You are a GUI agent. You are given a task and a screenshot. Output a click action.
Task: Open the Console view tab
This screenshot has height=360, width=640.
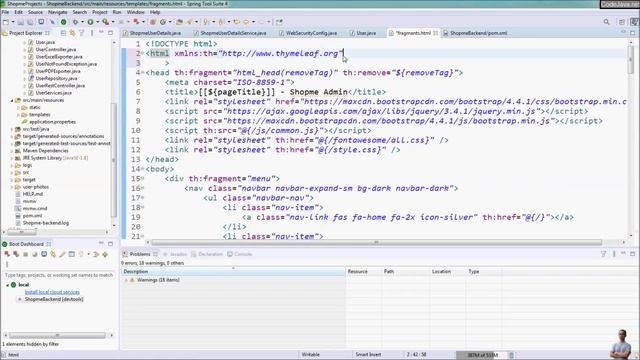tap(243, 254)
